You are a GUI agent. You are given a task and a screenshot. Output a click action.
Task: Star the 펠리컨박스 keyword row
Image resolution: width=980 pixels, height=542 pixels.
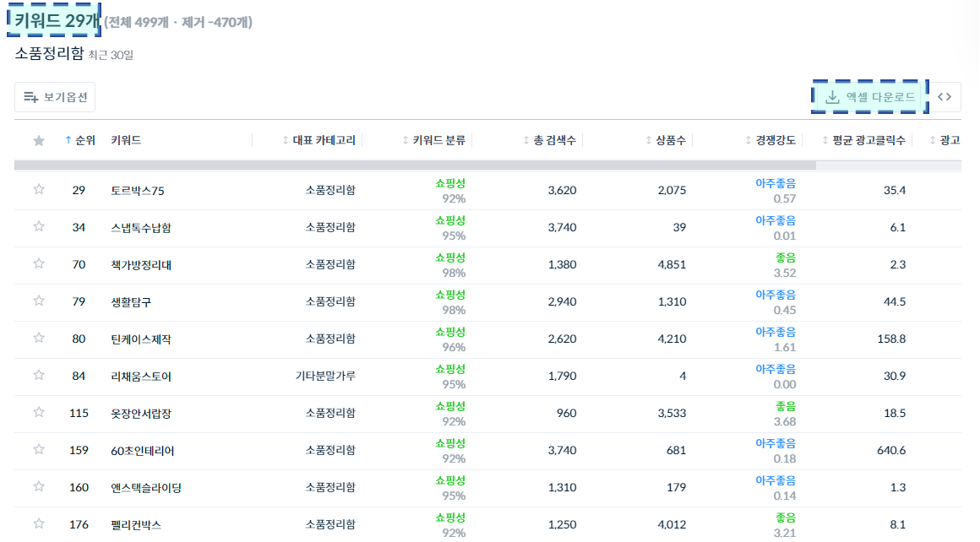coord(39,524)
